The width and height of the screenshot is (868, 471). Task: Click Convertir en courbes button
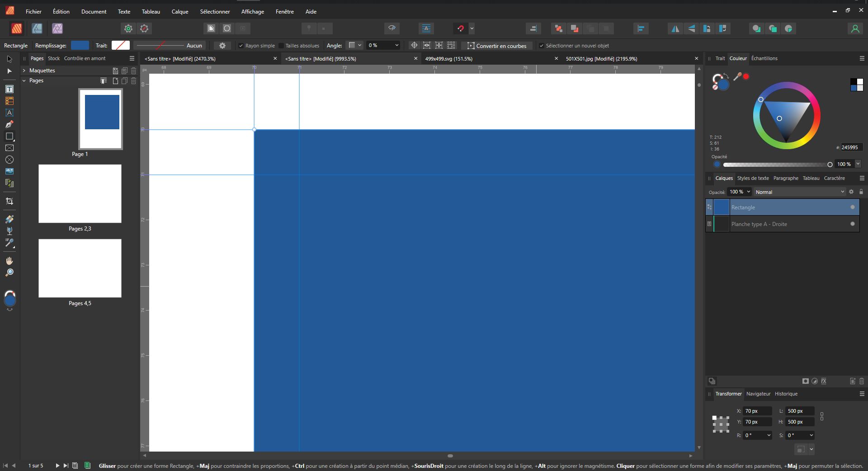pyautogui.click(x=497, y=46)
